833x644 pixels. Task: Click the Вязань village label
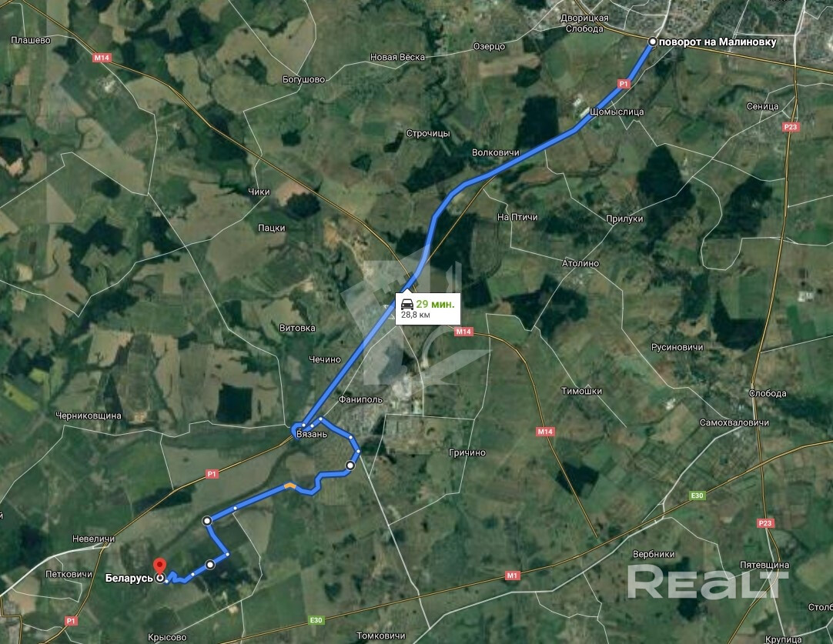click(x=311, y=434)
